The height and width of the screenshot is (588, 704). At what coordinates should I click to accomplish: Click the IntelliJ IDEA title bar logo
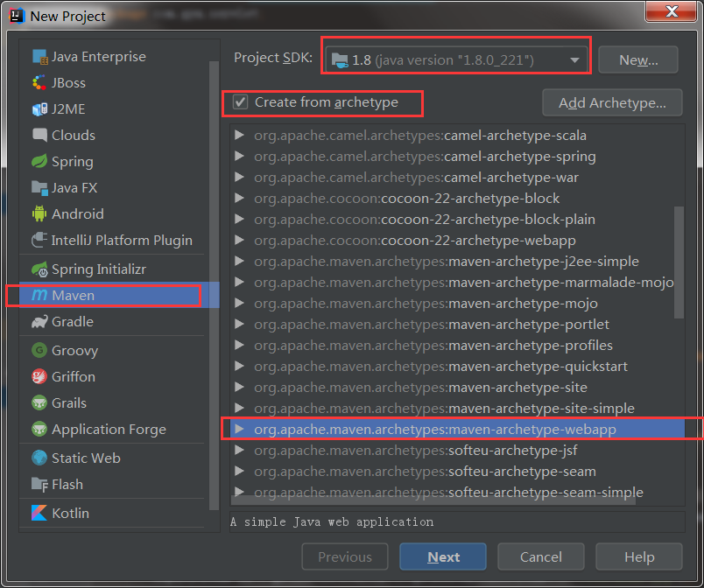pyautogui.click(x=17, y=16)
